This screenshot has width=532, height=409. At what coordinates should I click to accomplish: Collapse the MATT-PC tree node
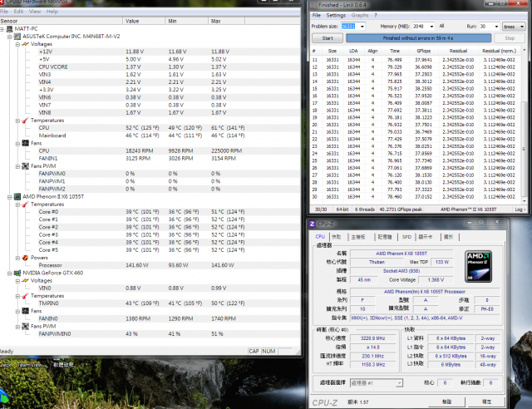pyautogui.click(x=2, y=29)
